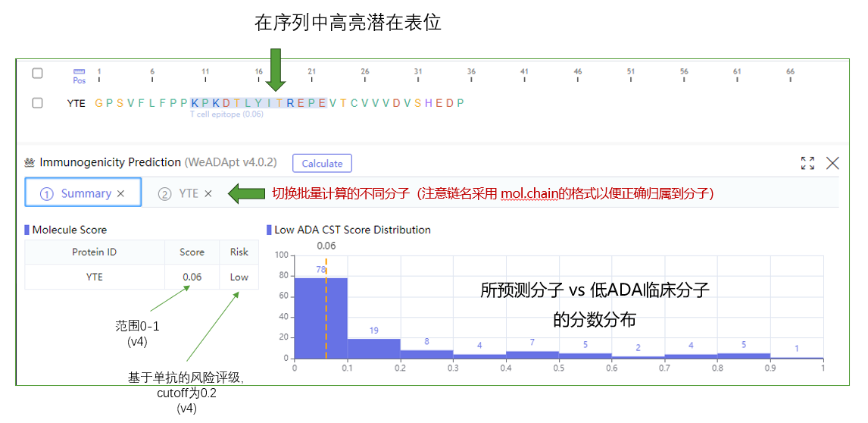Click the Pos ruler icon

(x=80, y=74)
